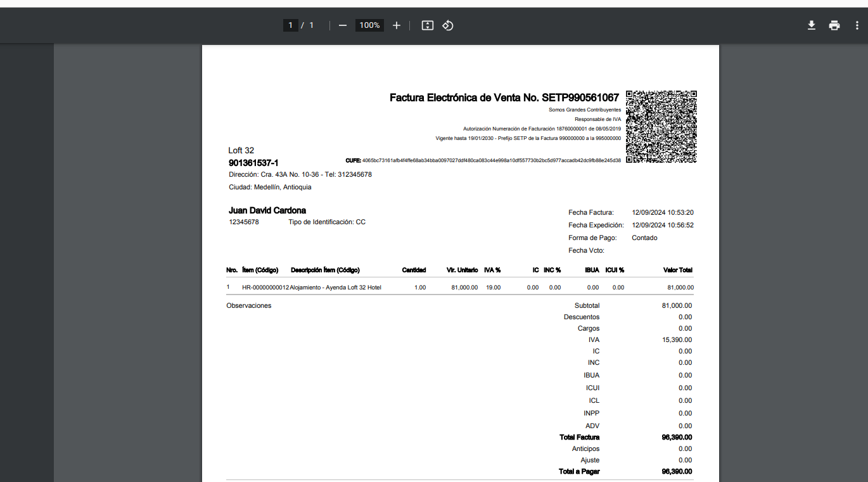Click the Forma de Pago value Contado
Viewport: 868px width, 482px height.
click(x=644, y=238)
